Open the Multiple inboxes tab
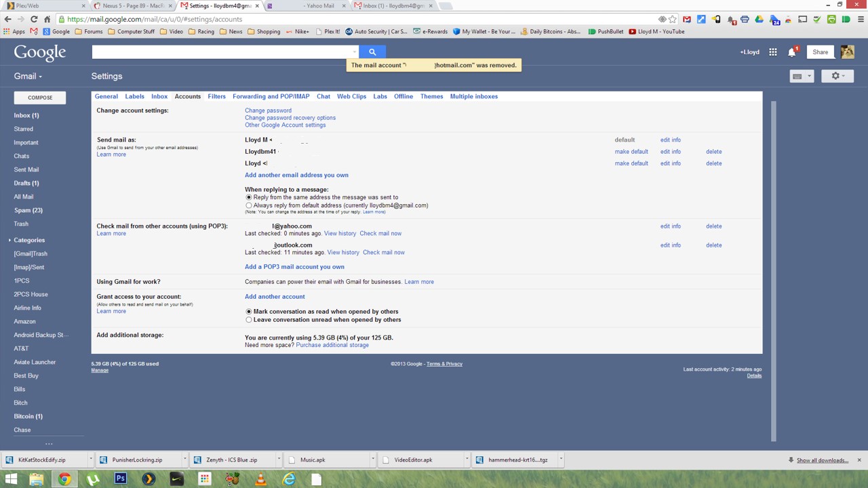868x488 pixels. (x=474, y=96)
